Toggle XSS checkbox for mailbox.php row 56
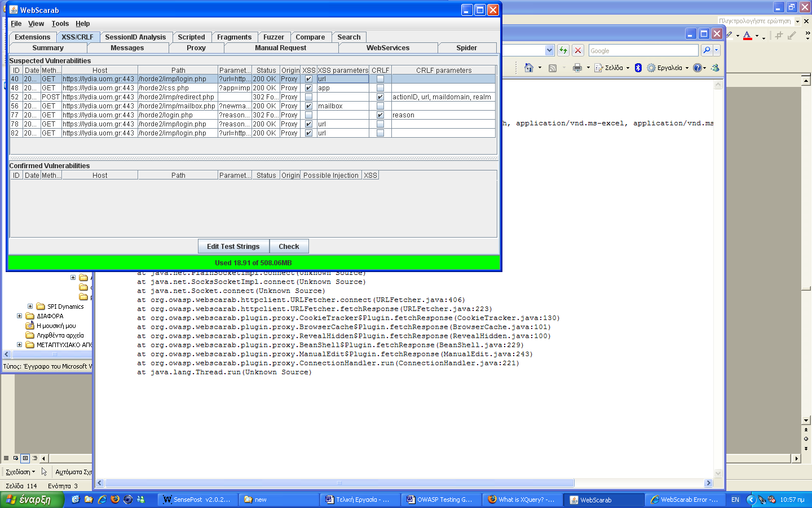The image size is (812, 508). [x=308, y=106]
